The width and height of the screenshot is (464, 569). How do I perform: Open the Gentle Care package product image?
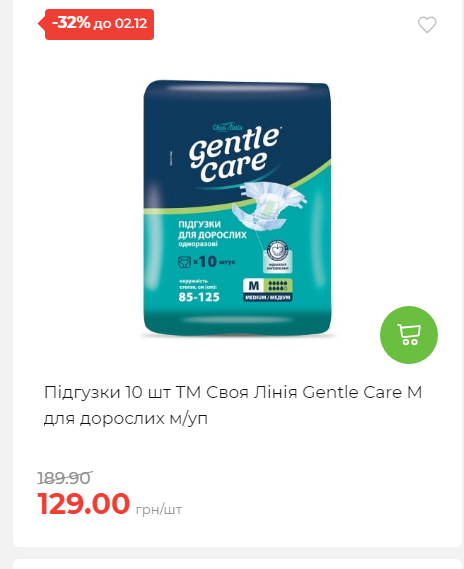[x=237, y=208]
